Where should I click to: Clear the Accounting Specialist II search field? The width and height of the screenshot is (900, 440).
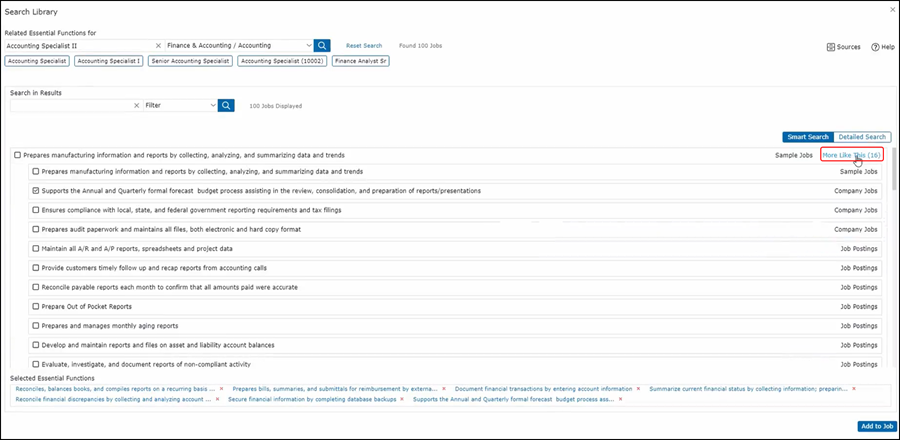(x=158, y=46)
